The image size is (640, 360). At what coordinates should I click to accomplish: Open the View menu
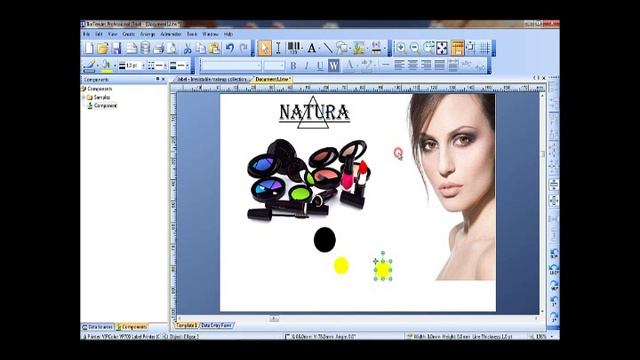(x=112, y=34)
